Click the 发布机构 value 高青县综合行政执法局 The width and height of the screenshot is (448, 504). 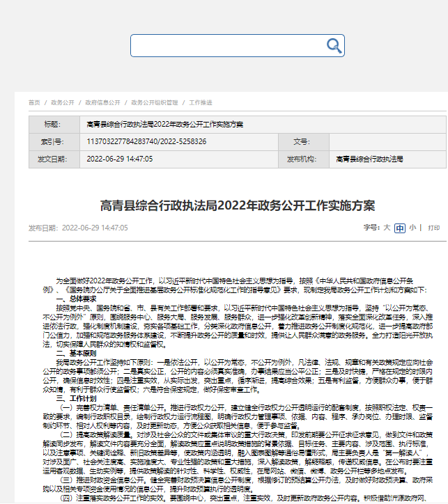[369, 159]
